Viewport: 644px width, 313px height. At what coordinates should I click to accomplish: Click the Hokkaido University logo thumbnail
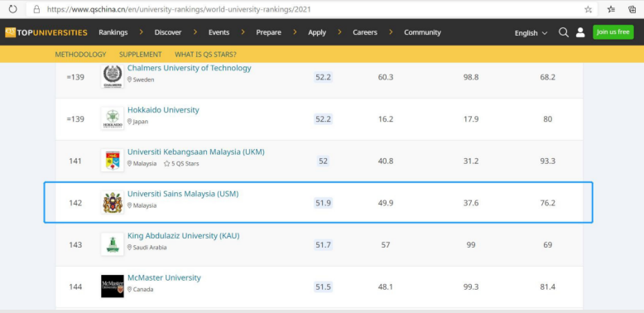[112, 118]
